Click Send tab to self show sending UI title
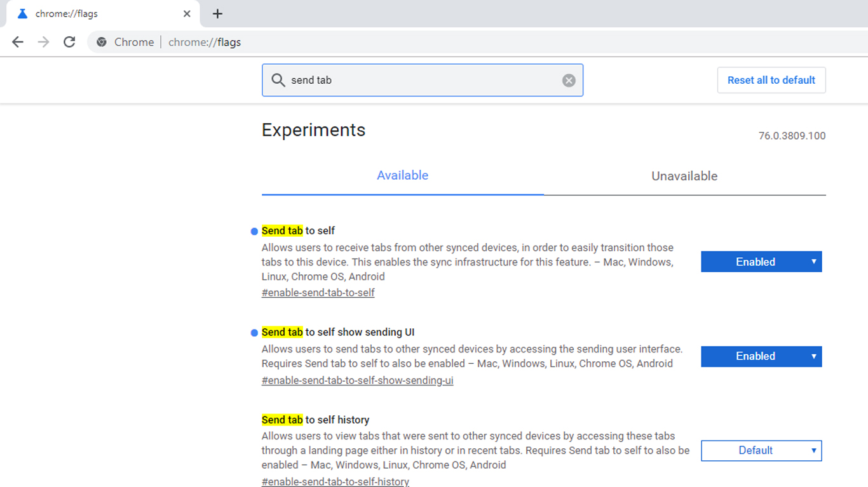This screenshot has height=487, width=868. pyautogui.click(x=338, y=332)
